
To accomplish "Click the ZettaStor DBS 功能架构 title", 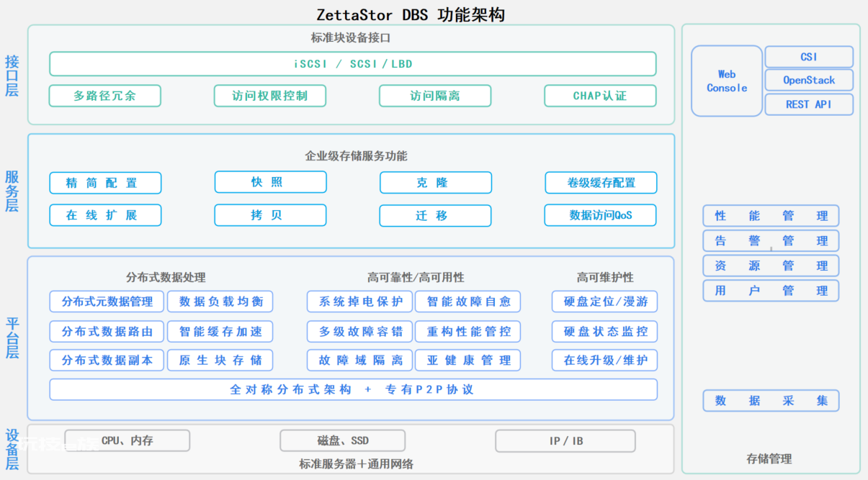I will pyautogui.click(x=411, y=14).
